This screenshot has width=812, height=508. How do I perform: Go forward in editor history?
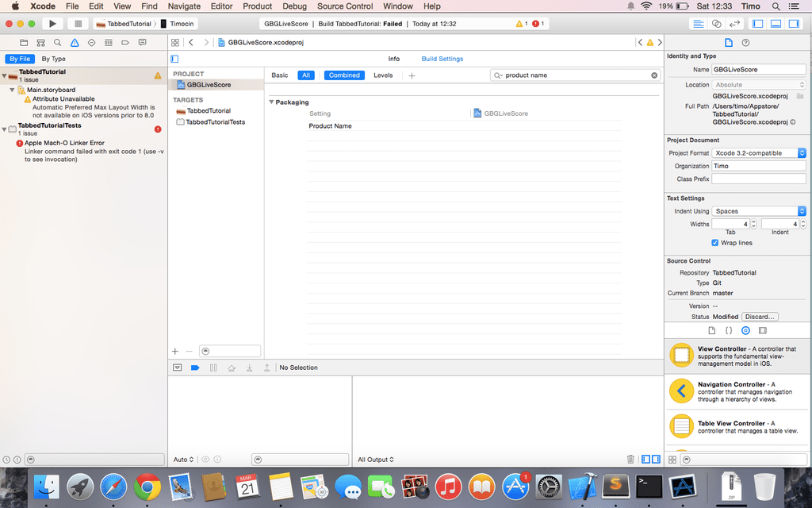206,43
